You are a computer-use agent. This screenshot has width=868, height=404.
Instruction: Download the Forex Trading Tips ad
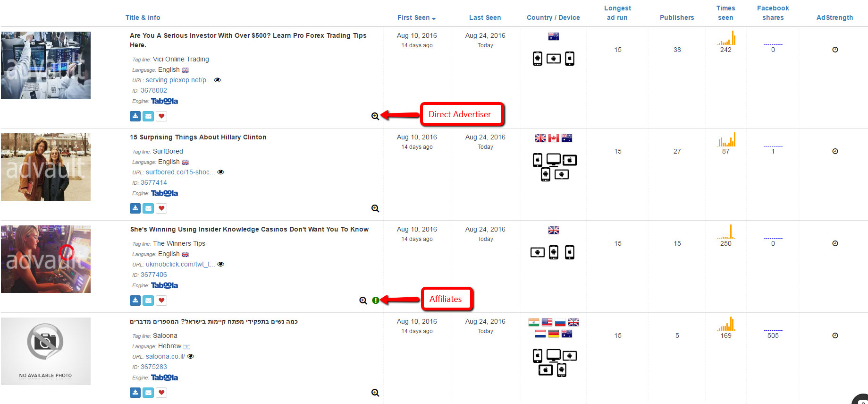coord(135,116)
